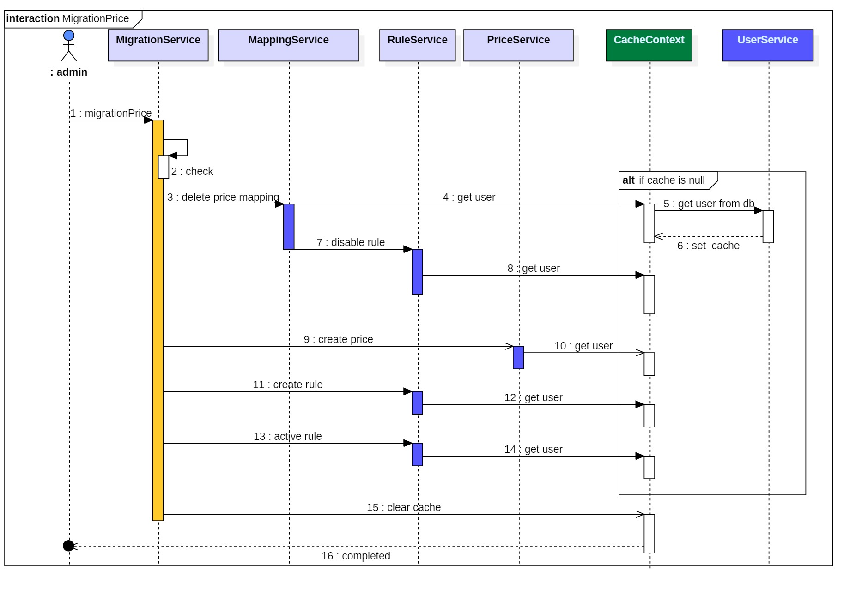Select the check self-call activation box

(x=164, y=167)
